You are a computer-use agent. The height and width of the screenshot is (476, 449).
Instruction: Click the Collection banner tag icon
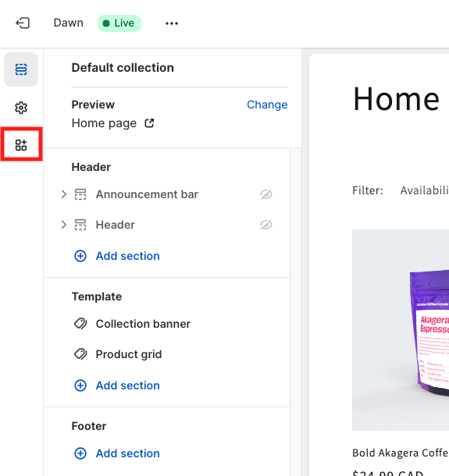[80, 324]
